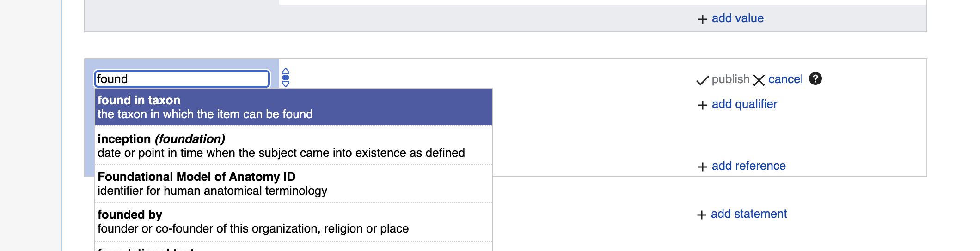
Task: Click the plus icon beside add reference
Action: 702,167
